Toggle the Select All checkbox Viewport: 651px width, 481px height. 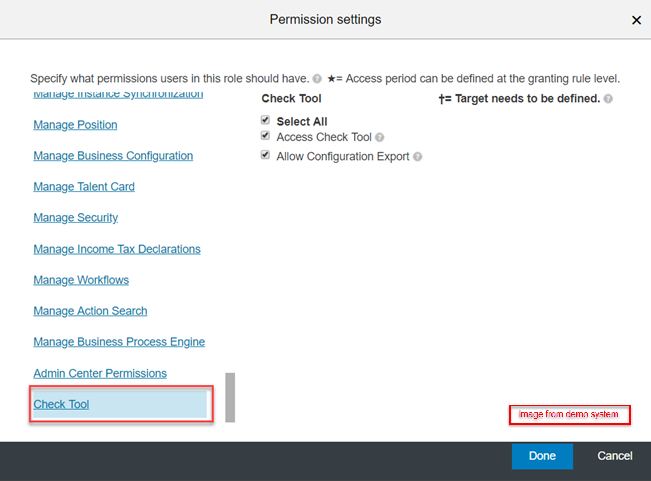point(265,120)
